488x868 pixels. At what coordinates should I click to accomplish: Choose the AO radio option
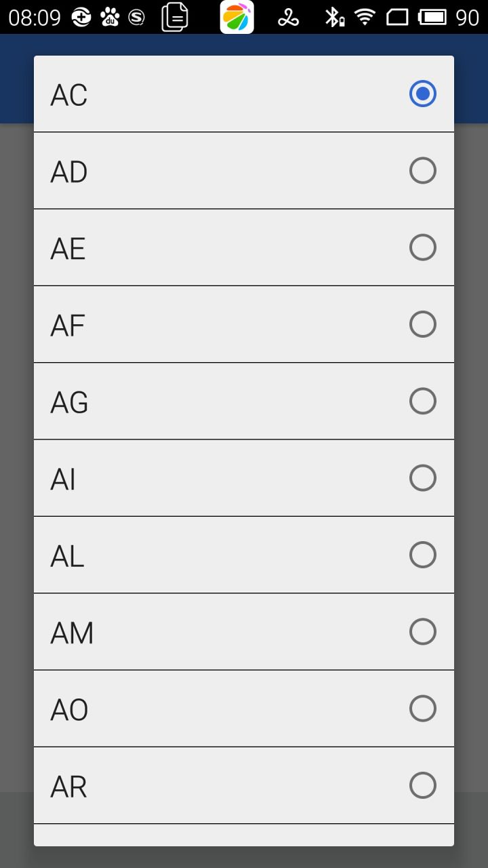423,709
